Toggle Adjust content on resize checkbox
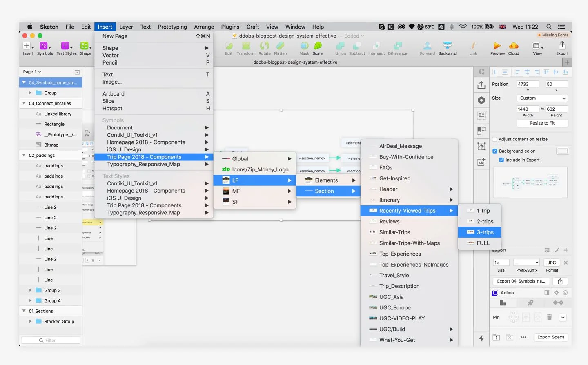The width and height of the screenshot is (588, 365). (x=495, y=139)
